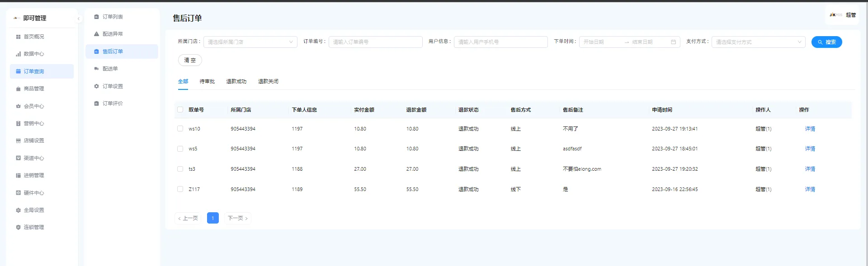Focus the 订单编号 input field
Image resolution: width=868 pixels, height=266 pixels.
tap(376, 42)
